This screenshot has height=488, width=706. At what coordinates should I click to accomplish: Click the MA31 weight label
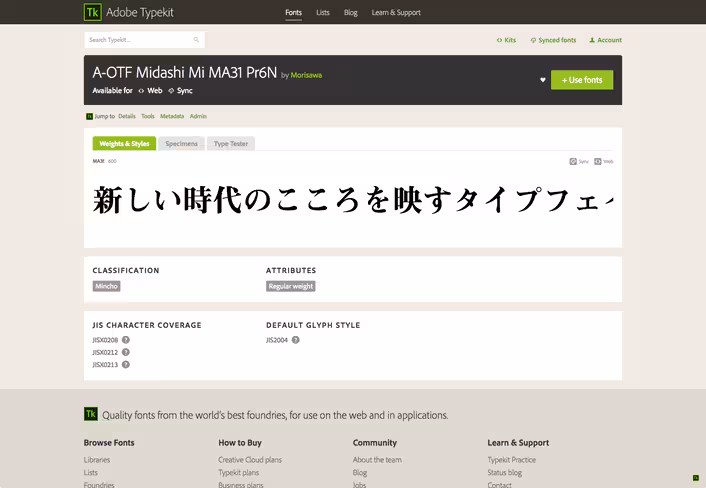(x=98, y=161)
